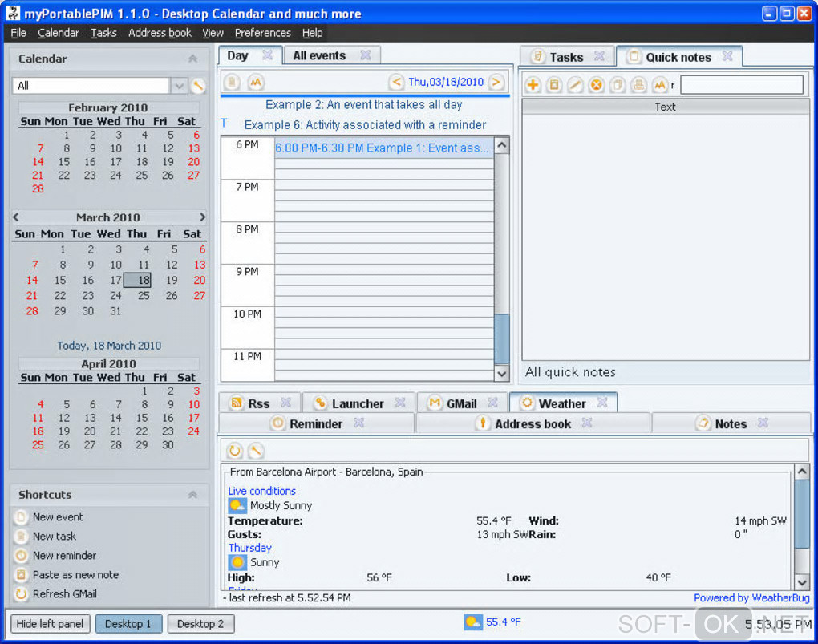This screenshot has height=644, width=818.
Task: Switch to Desktop 2
Action: point(200,624)
